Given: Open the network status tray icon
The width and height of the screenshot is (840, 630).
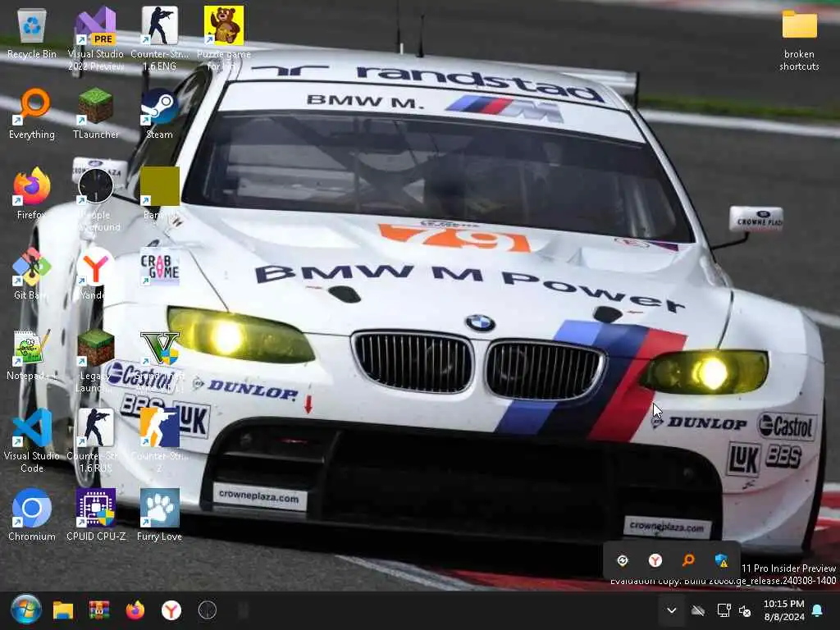Looking at the screenshot, I should coord(724,610).
